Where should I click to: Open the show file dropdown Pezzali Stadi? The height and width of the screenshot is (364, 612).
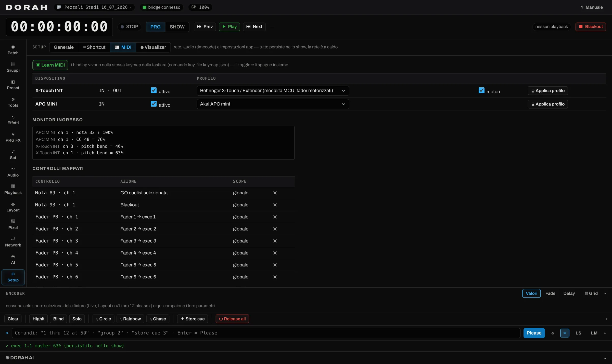pos(94,7)
